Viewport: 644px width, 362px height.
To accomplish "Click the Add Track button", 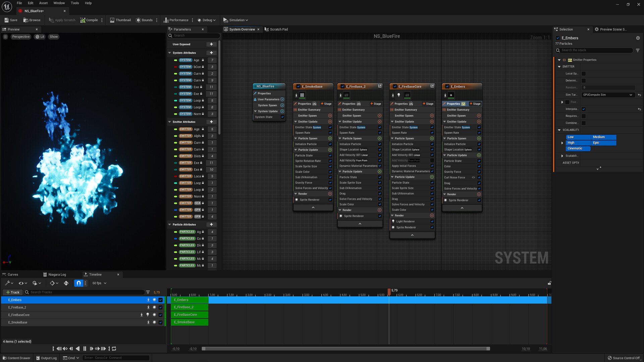I will (13, 292).
